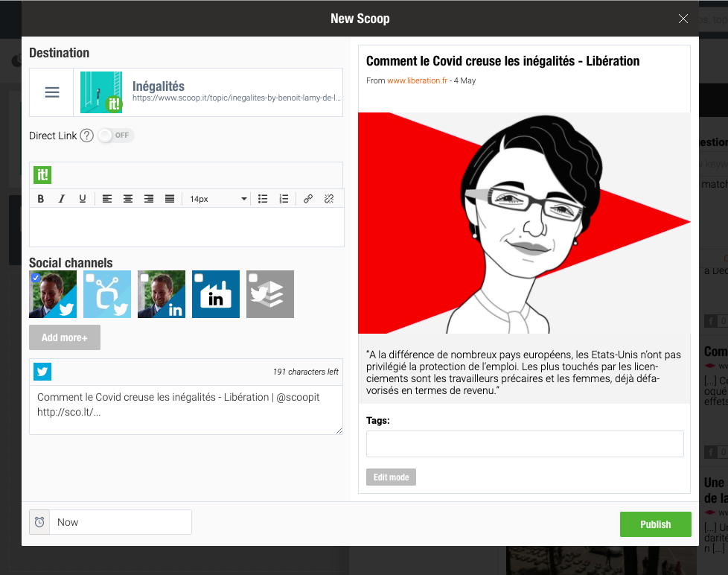Insert a numbered list
Viewport: 728px width, 575px height.
click(x=284, y=199)
